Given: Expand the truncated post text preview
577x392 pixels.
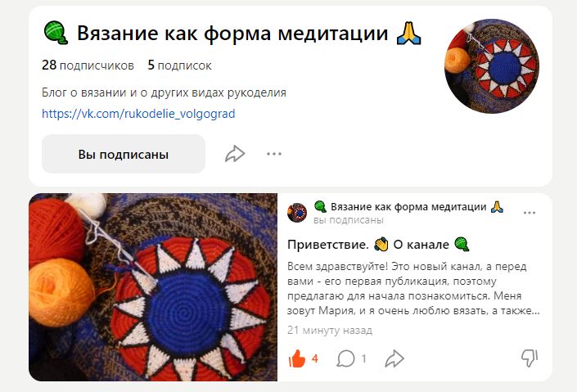Looking at the screenshot, I should click(x=413, y=288).
